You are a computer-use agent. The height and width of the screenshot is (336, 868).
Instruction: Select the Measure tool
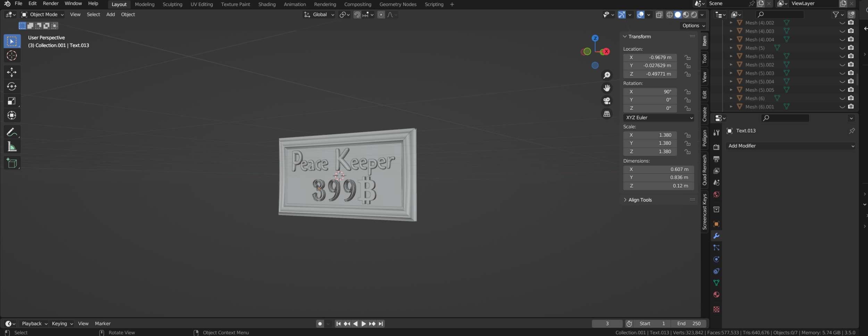12,147
